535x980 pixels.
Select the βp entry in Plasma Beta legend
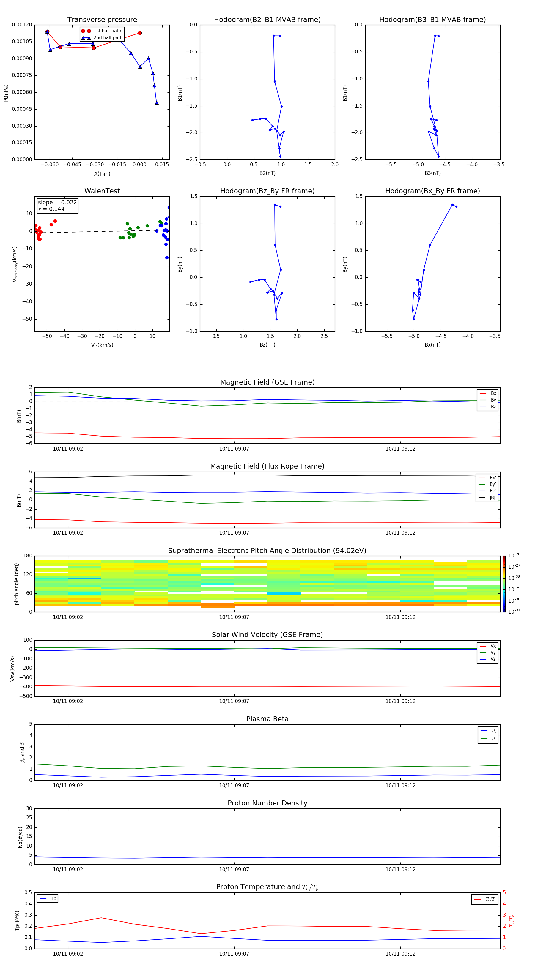(488, 731)
